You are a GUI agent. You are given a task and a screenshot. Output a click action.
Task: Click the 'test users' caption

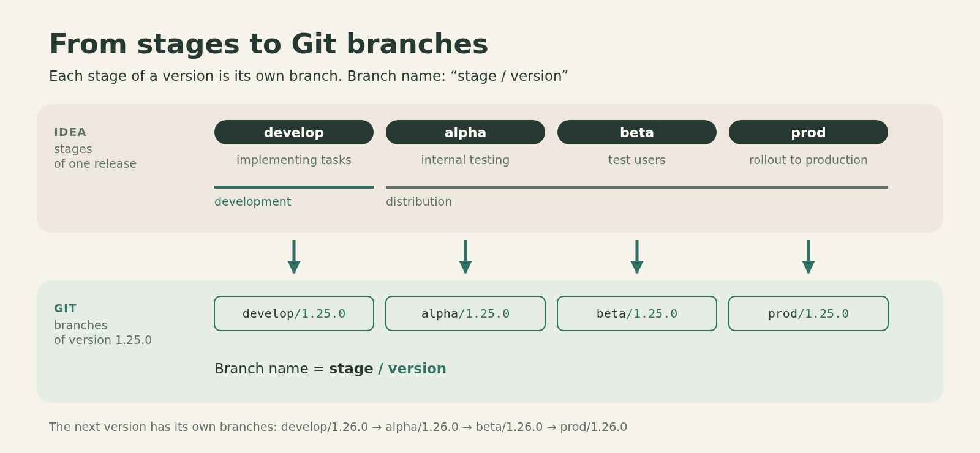pyautogui.click(x=637, y=160)
